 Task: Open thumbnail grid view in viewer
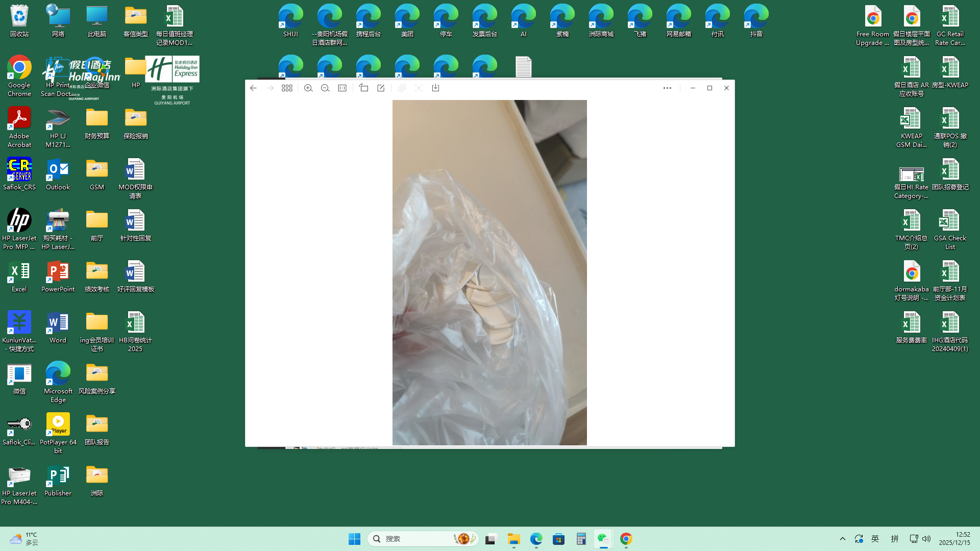click(287, 88)
